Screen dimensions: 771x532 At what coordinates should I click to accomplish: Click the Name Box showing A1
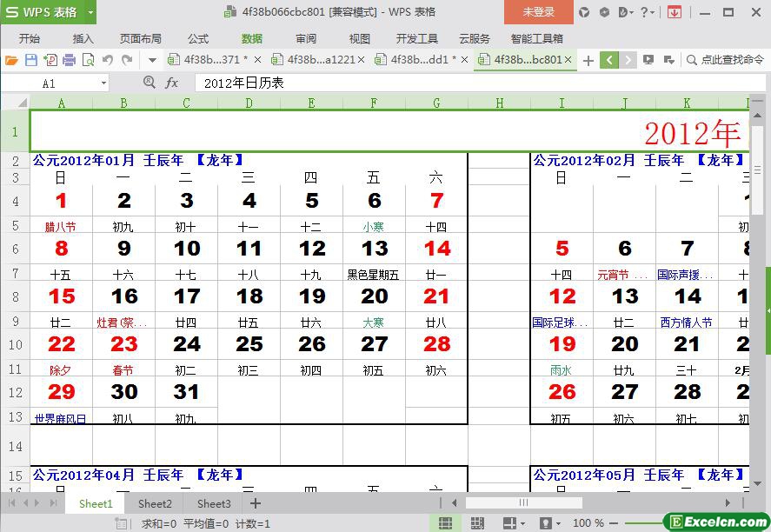50,83
